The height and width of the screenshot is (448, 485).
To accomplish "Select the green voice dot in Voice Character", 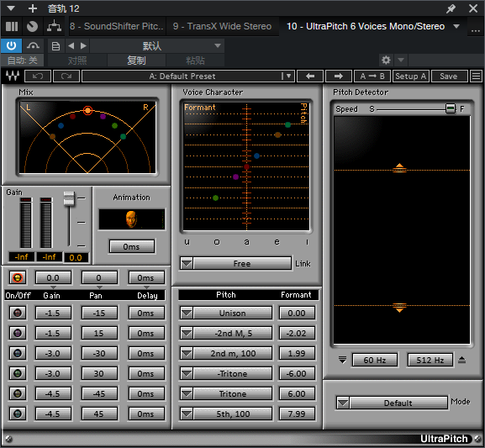I will tap(215, 198).
